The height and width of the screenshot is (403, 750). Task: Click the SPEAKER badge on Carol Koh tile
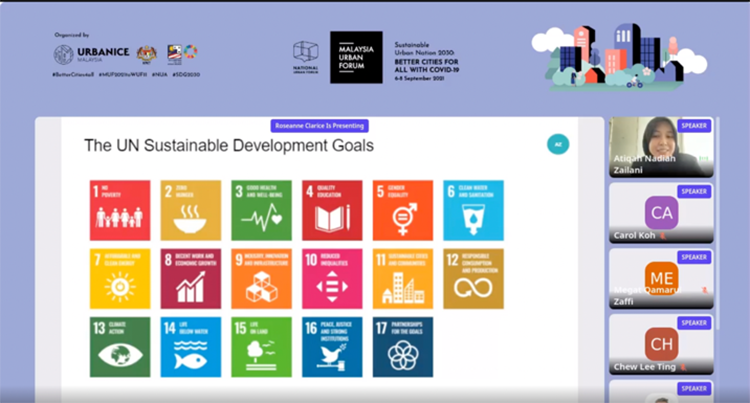694,191
